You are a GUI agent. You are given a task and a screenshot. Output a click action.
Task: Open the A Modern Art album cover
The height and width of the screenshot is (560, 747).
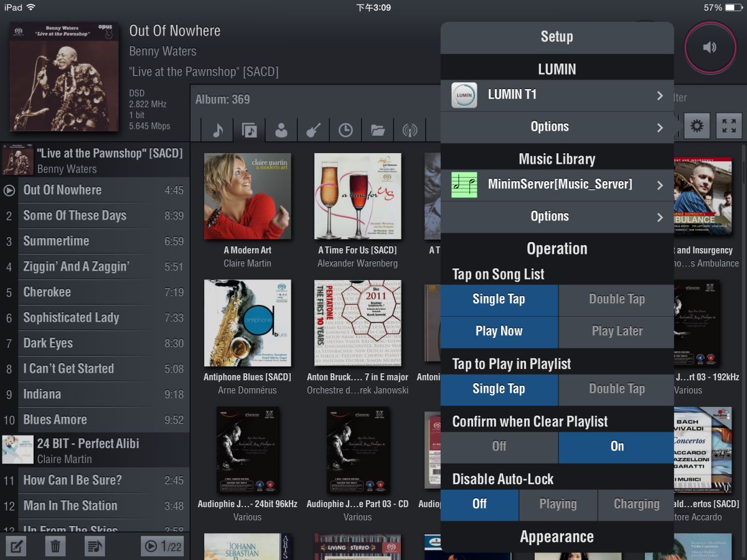pyautogui.click(x=248, y=196)
